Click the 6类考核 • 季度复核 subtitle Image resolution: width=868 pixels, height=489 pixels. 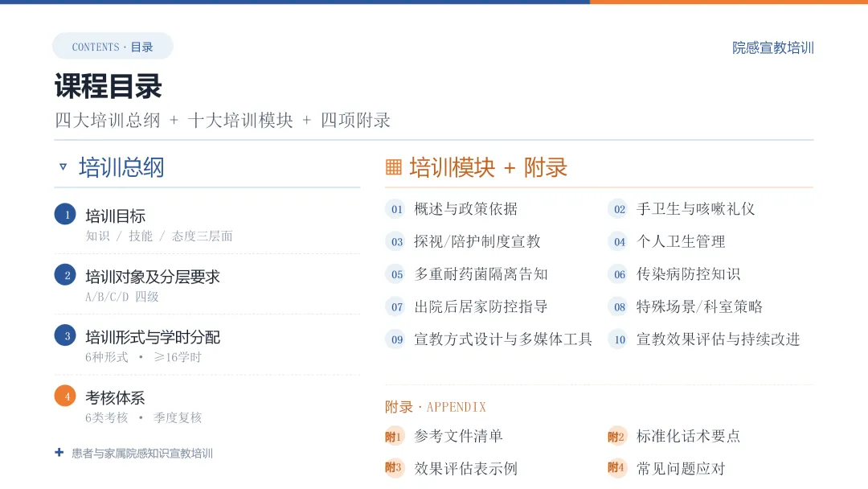tap(143, 417)
